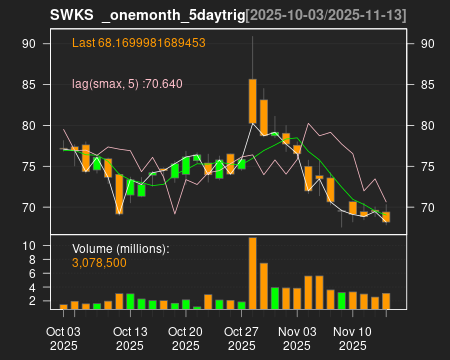Click the final orange candlestick on Nov 13
Screen dimensions: 450x360
386,217
